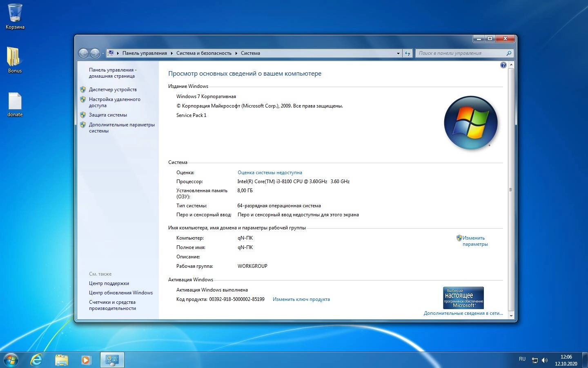Screen dimensions: 588x368
Task: Expand the arrow after Система и безопасность
Action: click(x=236, y=53)
